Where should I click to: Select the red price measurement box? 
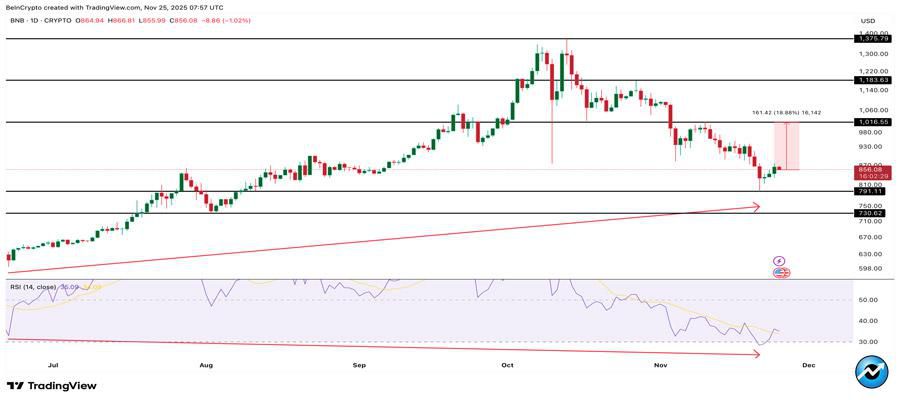[786, 146]
